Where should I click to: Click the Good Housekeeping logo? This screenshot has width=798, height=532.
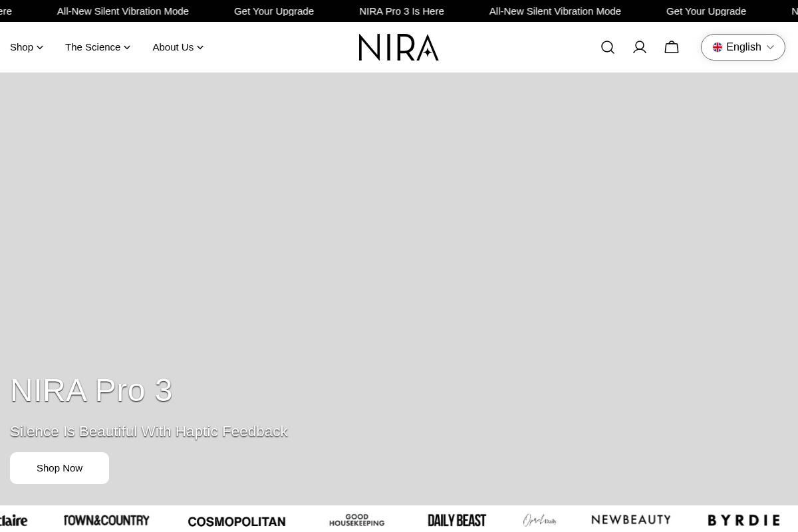pos(356,520)
